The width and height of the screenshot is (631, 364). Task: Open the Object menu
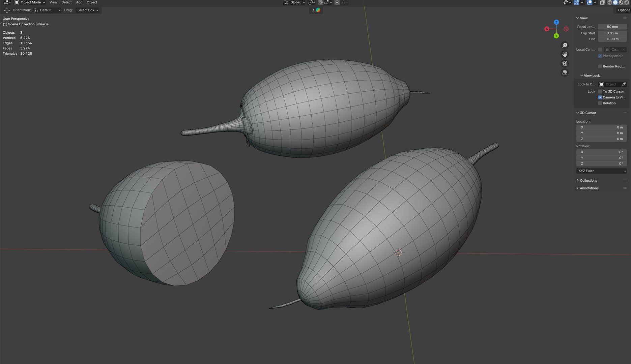(x=92, y=2)
